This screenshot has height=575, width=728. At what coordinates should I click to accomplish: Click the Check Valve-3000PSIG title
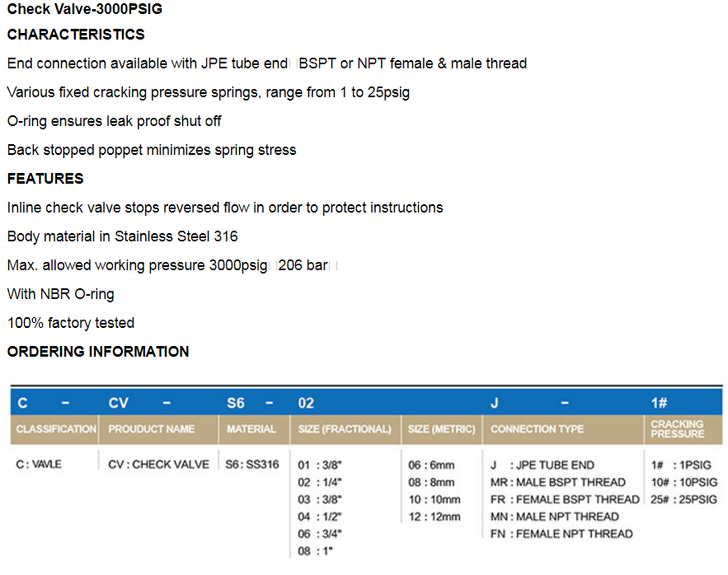tap(85, 10)
